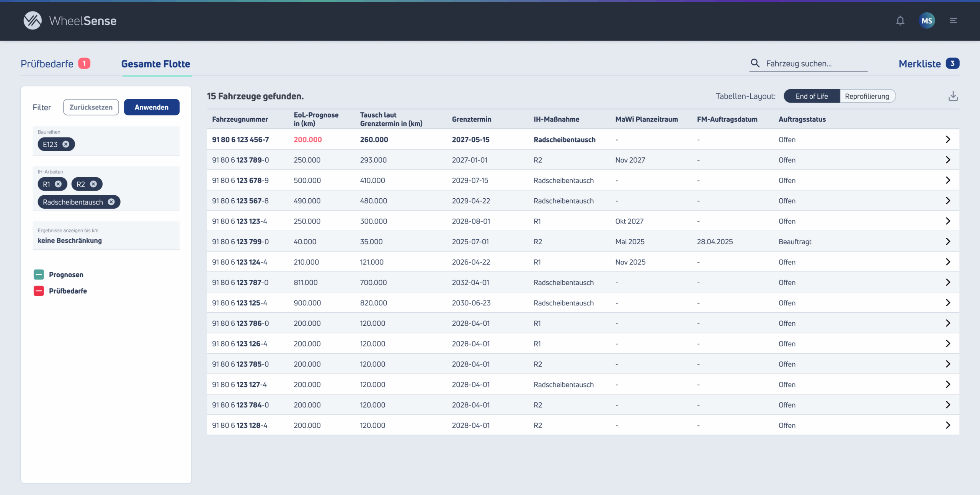Remove the R2 filter chip
The width and height of the screenshot is (980, 495).
pos(93,184)
